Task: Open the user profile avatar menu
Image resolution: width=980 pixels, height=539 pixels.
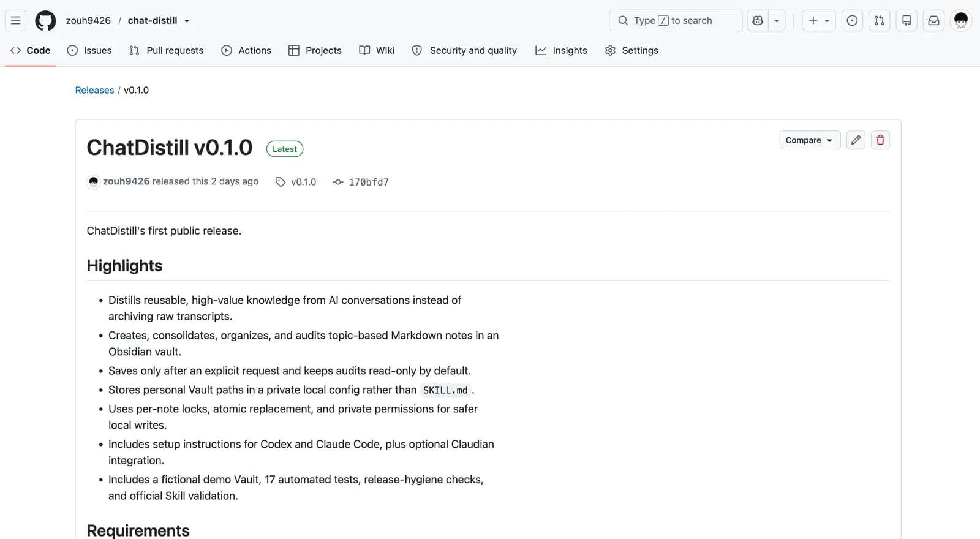Action: [961, 20]
